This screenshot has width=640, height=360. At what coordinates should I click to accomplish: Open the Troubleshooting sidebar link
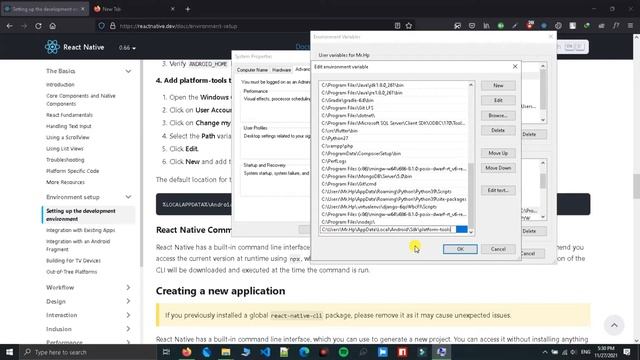tap(65, 160)
